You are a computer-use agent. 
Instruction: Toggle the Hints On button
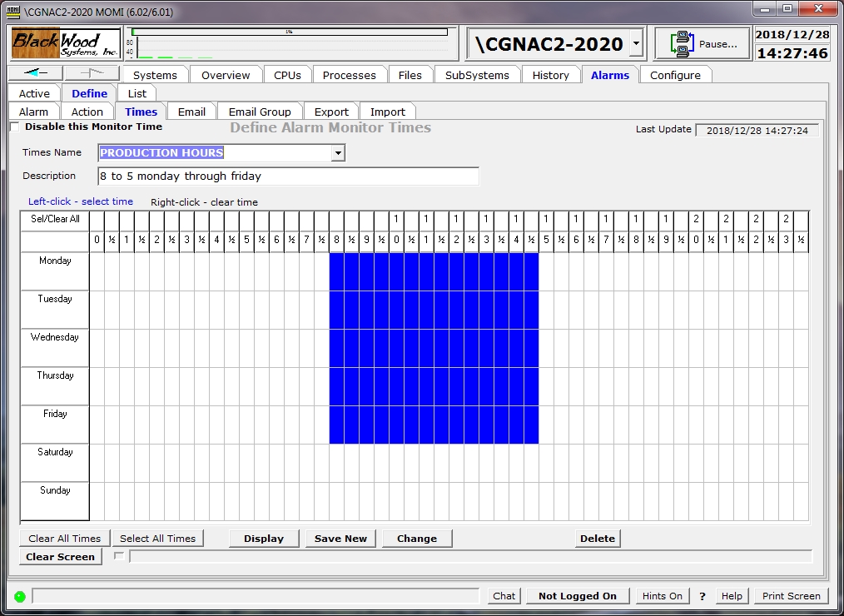[x=662, y=596]
